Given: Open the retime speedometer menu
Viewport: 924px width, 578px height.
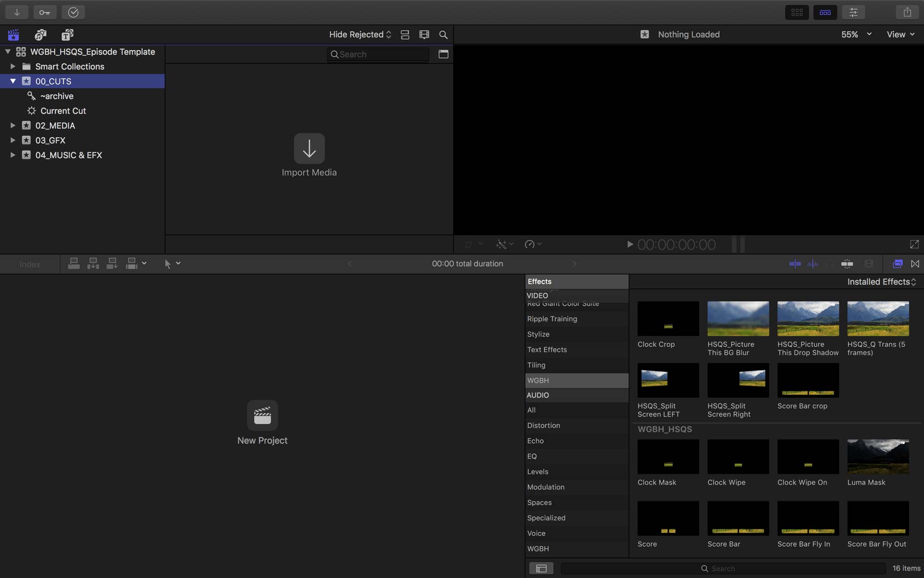Looking at the screenshot, I should (x=533, y=245).
